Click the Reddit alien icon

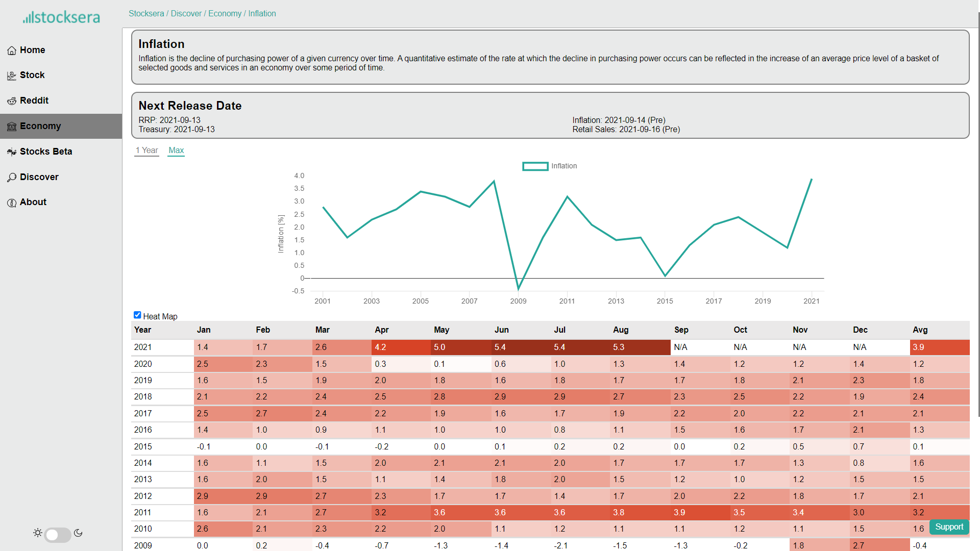pos(12,101)
